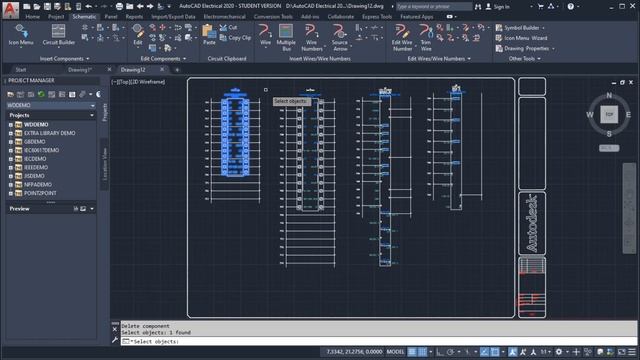Viewport: 640px width, 360px height.
Task: Toggle snap mode in status bar
Action: (x=422, y=352)
